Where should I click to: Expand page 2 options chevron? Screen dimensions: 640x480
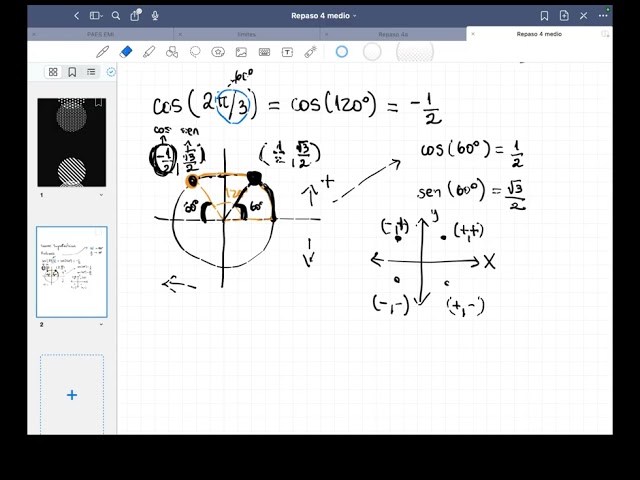pos(101,324)
